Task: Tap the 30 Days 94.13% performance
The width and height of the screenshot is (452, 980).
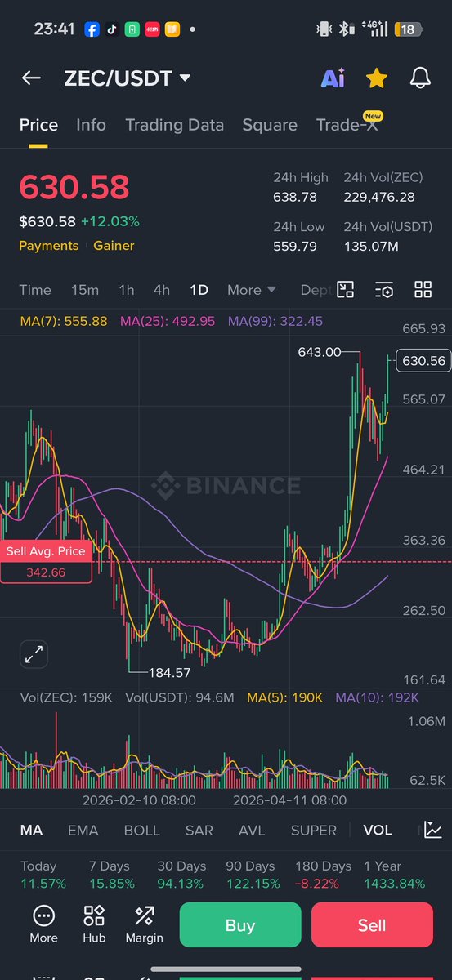Action: coord(181,875)
